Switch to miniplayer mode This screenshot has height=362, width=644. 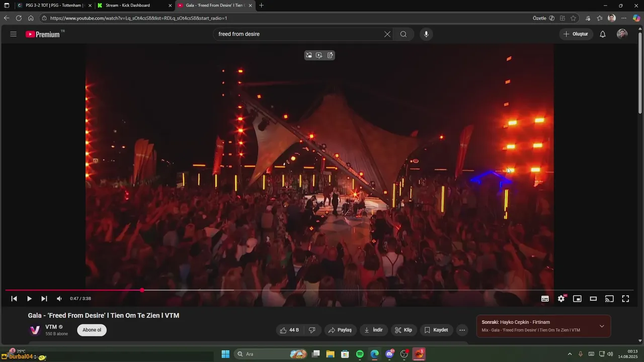pyautogui.click(x=577, y=299)
